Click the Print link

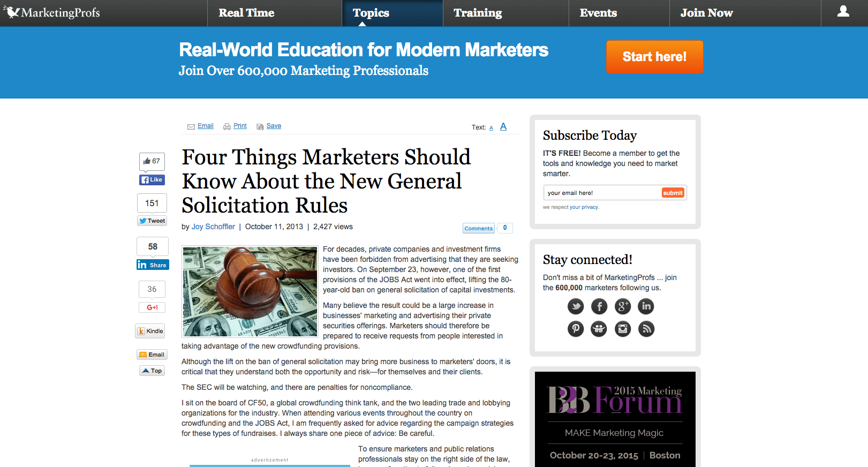[x=240, y=126]
